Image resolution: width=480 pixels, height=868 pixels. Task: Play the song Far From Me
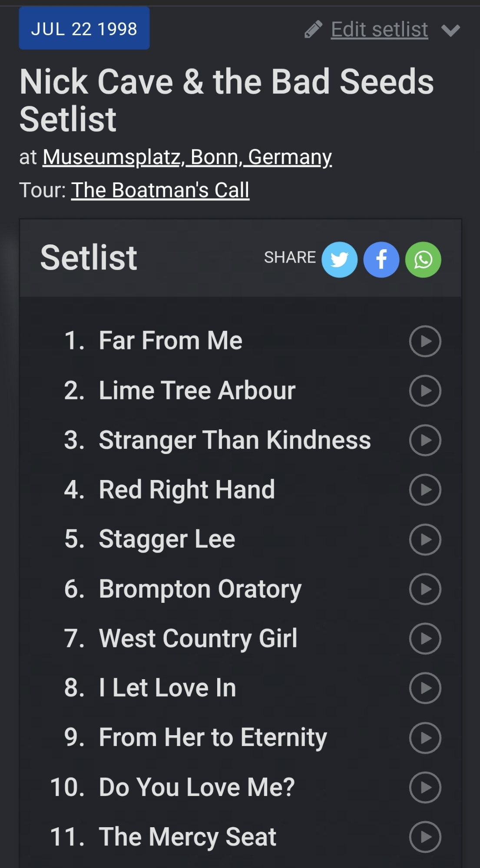tap(425, 341)
